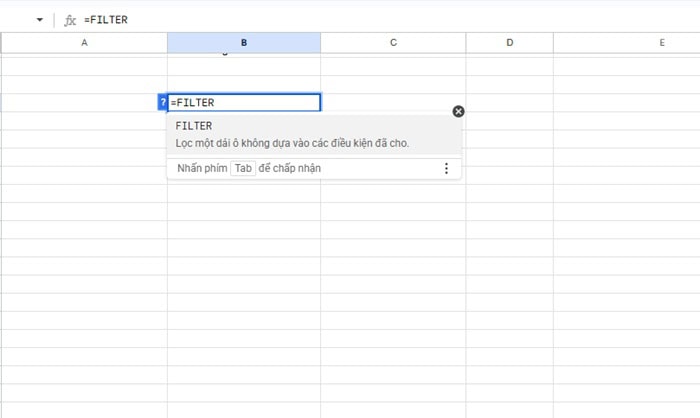Click the Tab key chip in the hint
The image size is (700, 418).
tap(243, 169)
